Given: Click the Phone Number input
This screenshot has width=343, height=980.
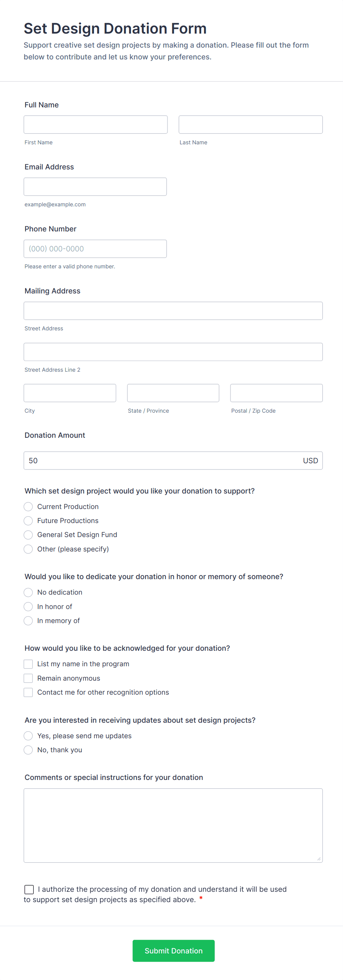Looking at the screenshot, I should coord(95,249).
